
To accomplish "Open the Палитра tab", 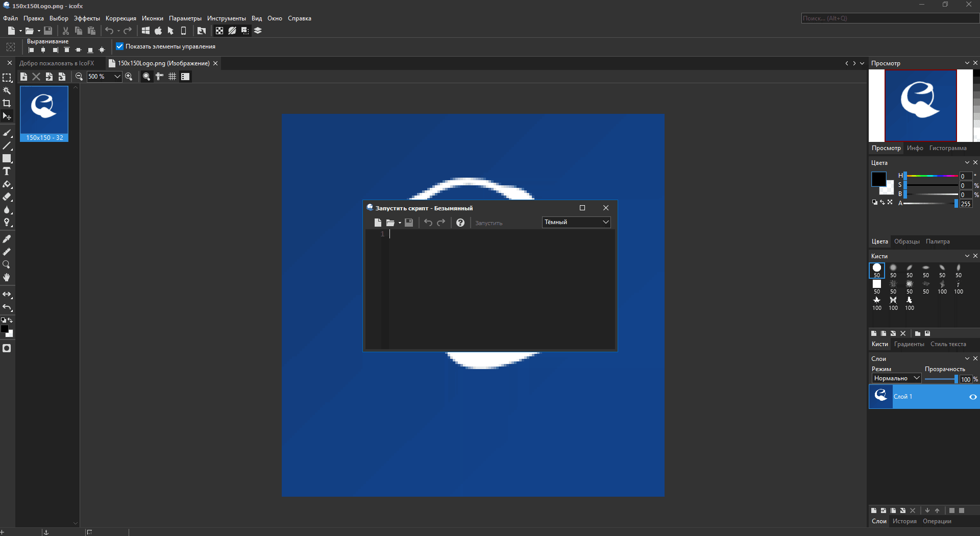I will [x=938, y=241].
